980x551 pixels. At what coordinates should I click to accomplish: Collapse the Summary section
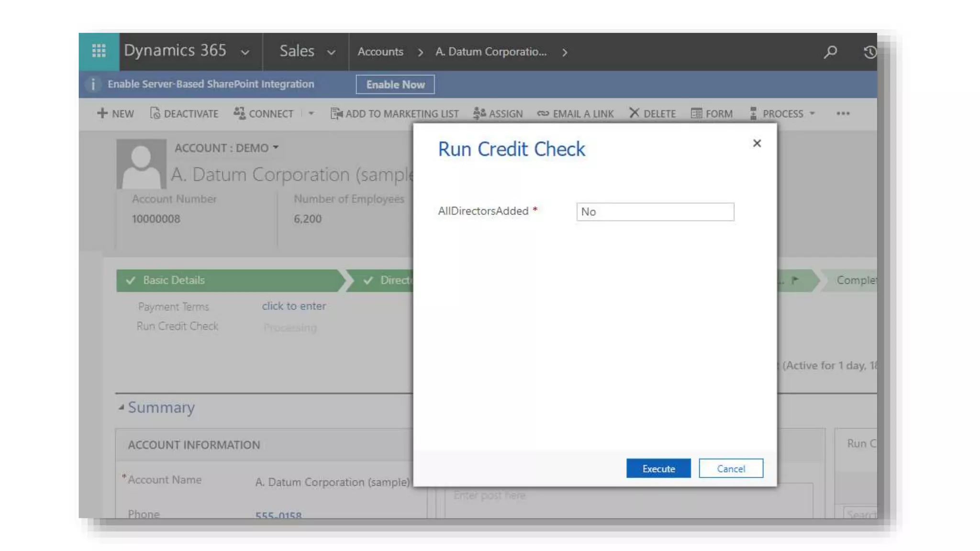[121, 407]
